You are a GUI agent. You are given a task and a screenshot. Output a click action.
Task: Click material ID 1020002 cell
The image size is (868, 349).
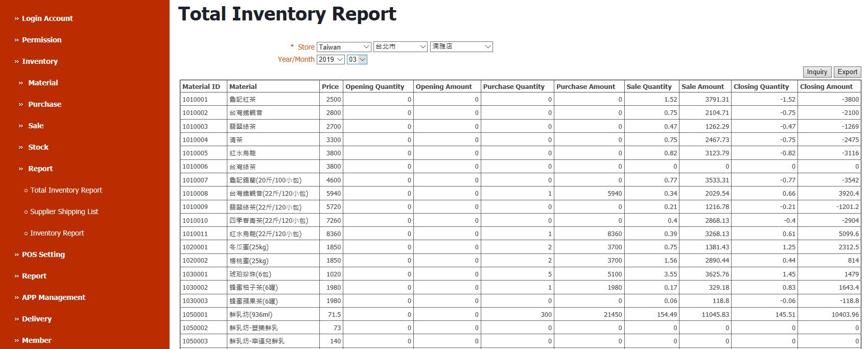click(x=203, y=261)
